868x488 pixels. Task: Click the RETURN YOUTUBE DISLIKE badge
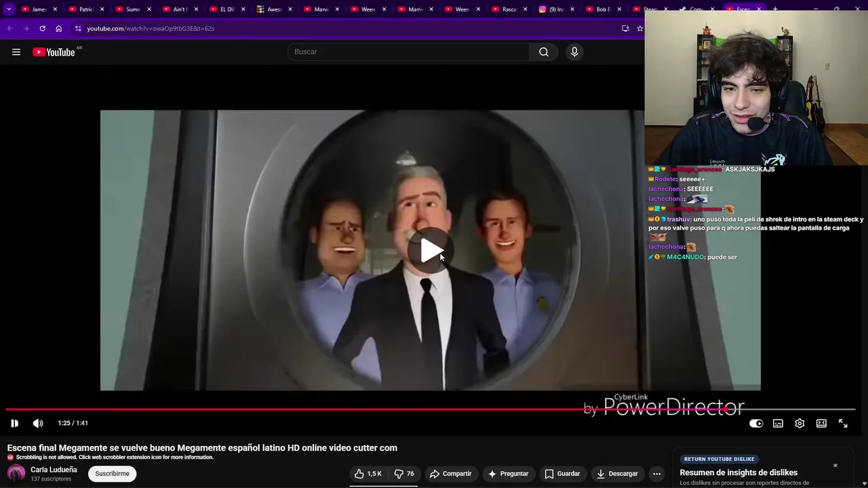pos(719,459)
